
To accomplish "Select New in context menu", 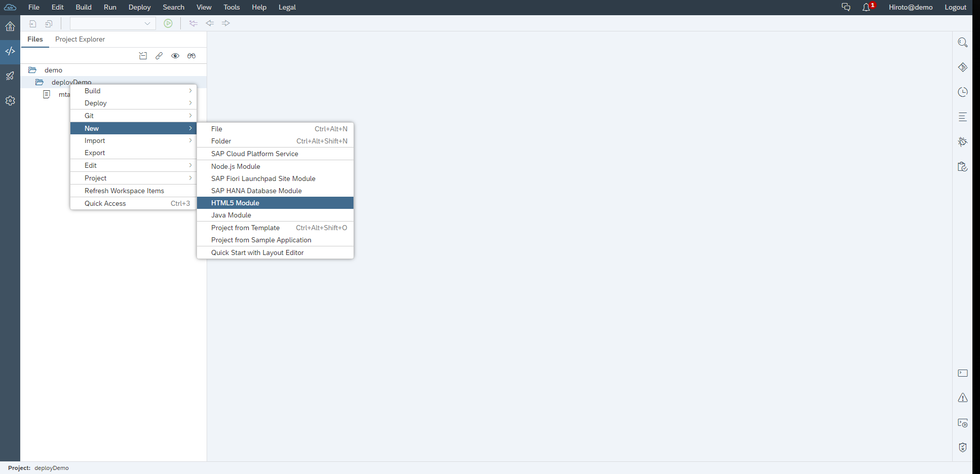I will click(133, 128).
